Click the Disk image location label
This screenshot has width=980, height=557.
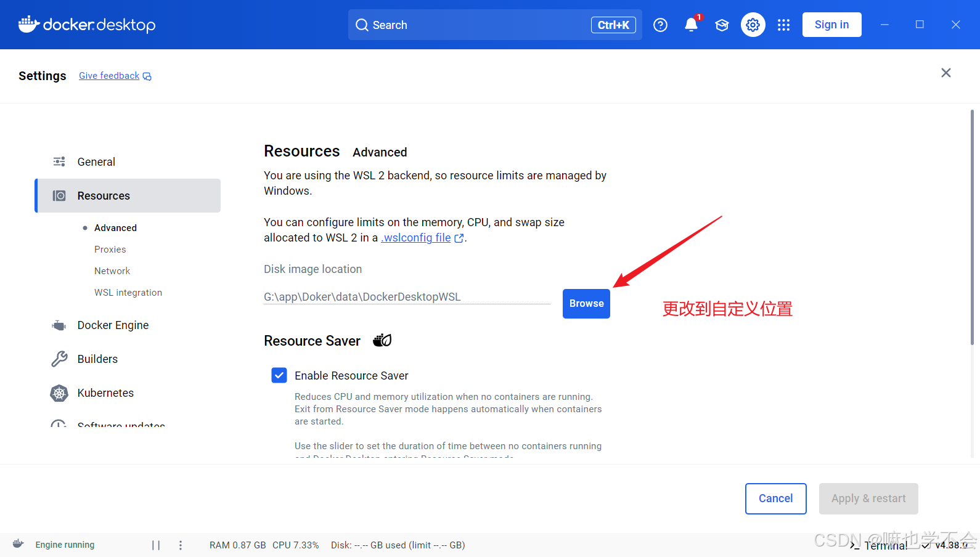312,269
